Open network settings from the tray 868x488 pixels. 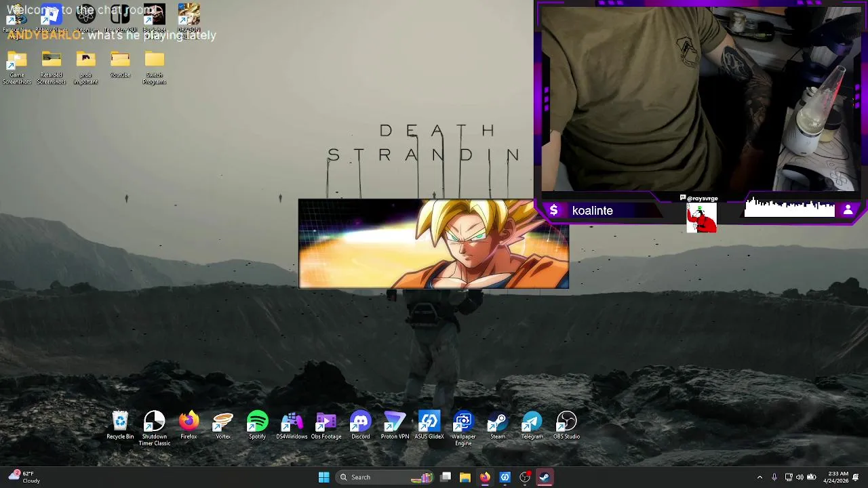click(788, 477)
